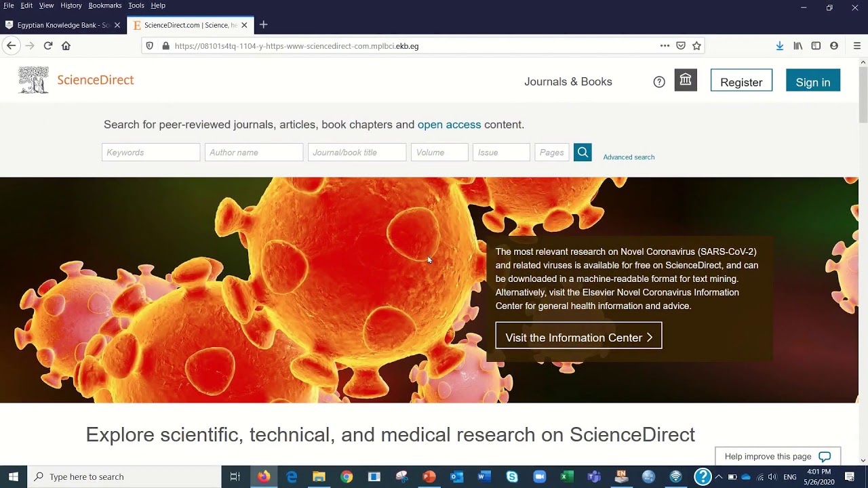
Task: Toggle Firefox sidebar view
Action: [x=816, y=45]
